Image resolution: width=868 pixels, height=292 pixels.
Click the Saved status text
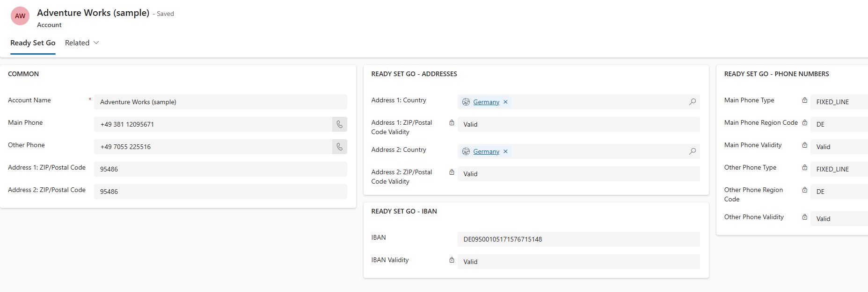[165, 14]
